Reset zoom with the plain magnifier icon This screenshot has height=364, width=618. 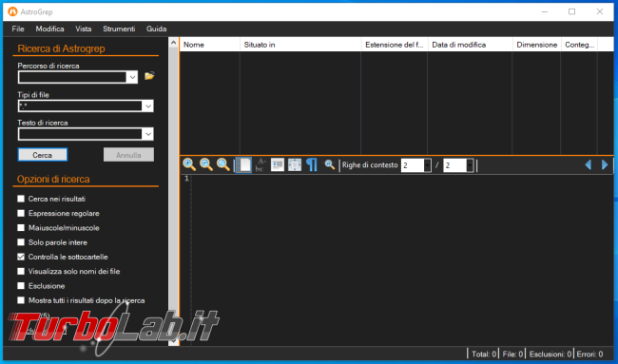[223, 164]
